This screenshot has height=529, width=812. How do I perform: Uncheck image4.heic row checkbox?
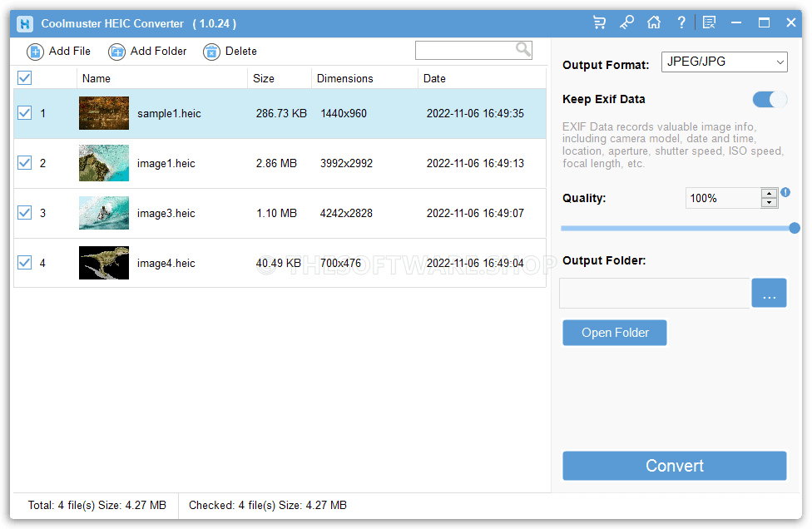point(25,263)
